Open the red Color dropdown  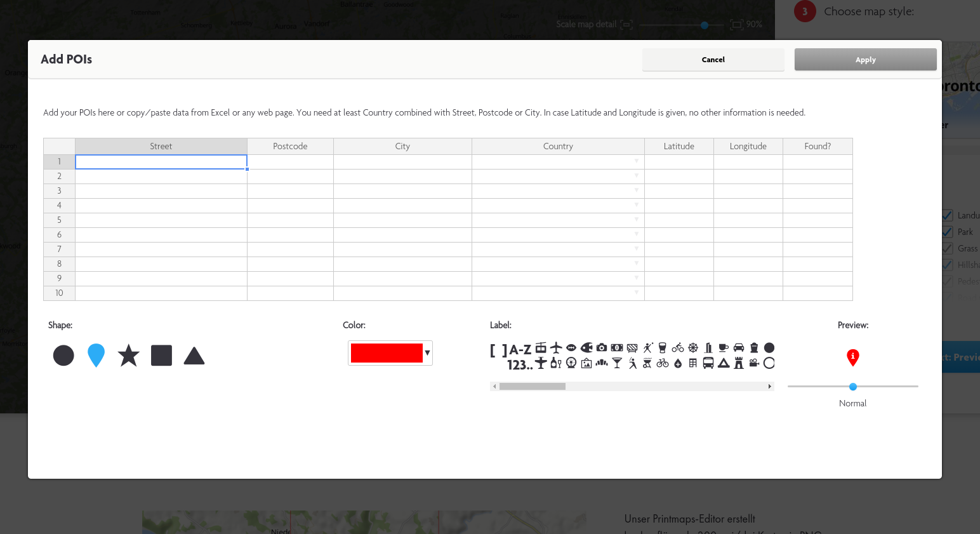pos(390,353)
